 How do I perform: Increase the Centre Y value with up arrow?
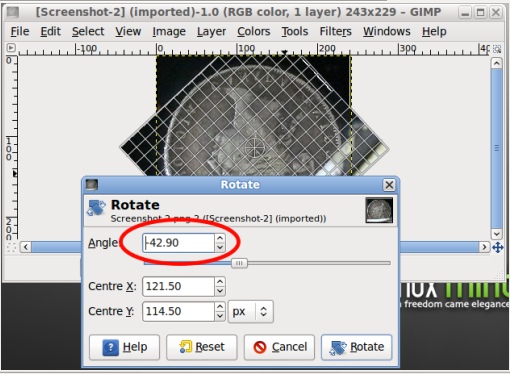[x=220, y=307]
